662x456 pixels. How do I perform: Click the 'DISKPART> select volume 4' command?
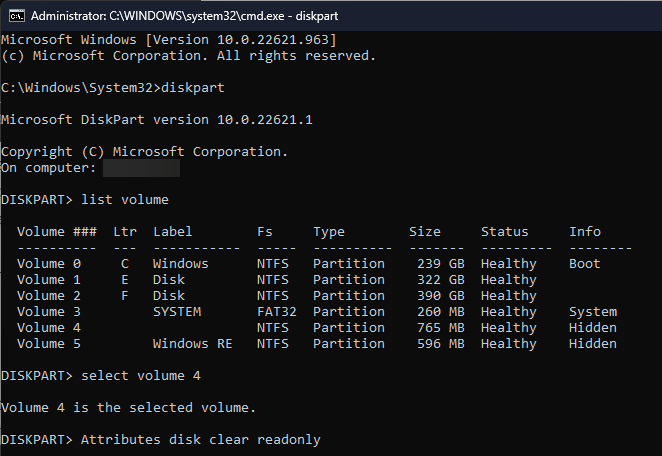click(x=101, y=376)
